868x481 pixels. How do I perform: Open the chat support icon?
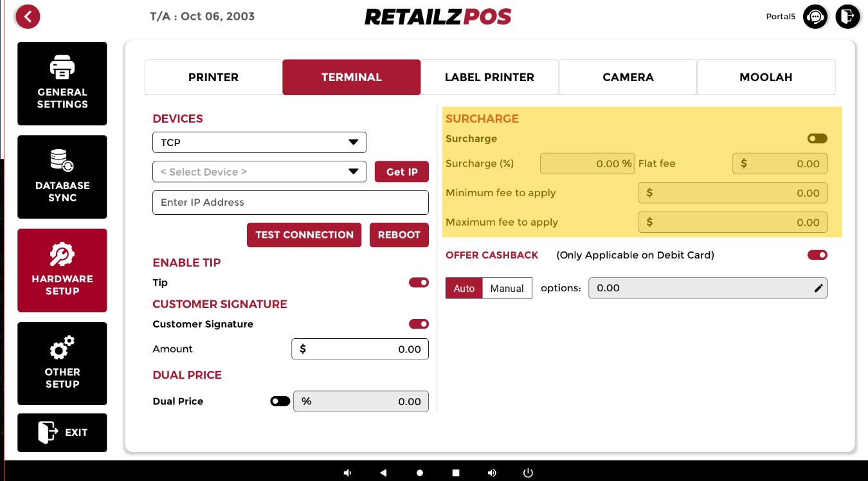click(815, 17)
